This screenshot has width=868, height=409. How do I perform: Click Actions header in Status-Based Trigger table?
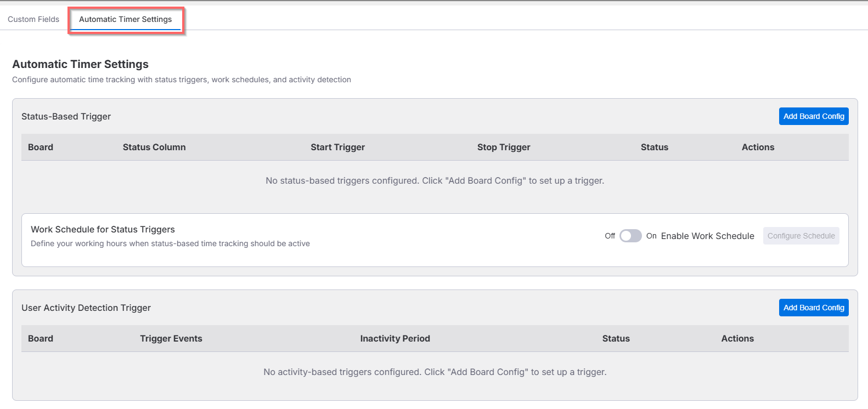tap(758, 147)
